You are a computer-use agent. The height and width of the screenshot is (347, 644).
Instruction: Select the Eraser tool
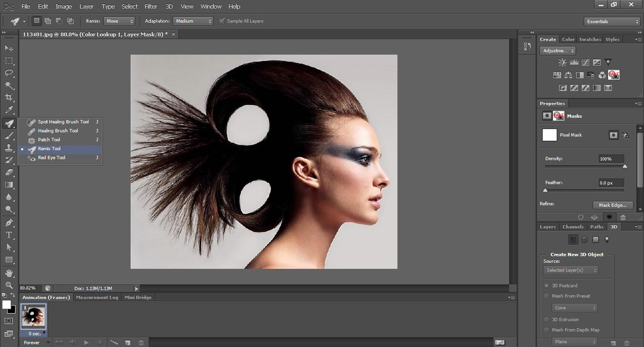click(9, 172)
